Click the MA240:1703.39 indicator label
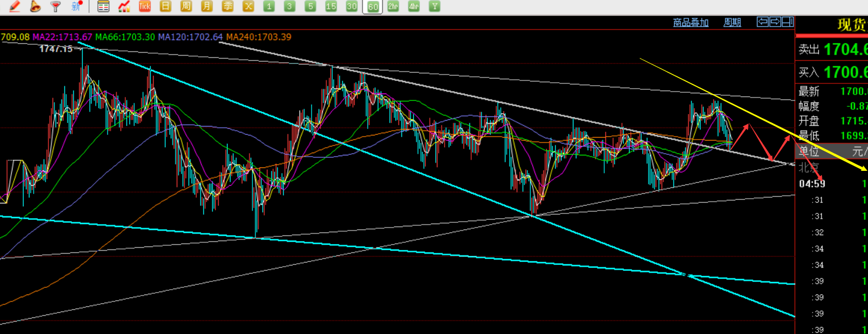The width and height of the screenshot is (868, 334). point(258,37)
